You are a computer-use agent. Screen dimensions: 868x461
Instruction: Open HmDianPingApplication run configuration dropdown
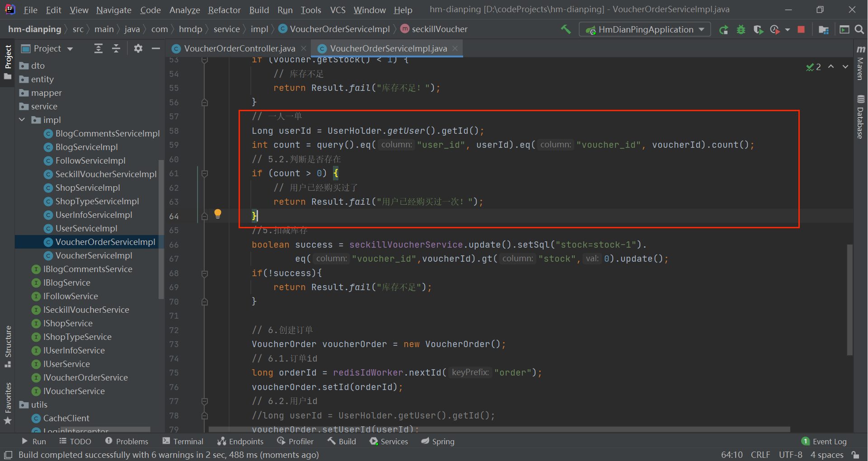645,29
